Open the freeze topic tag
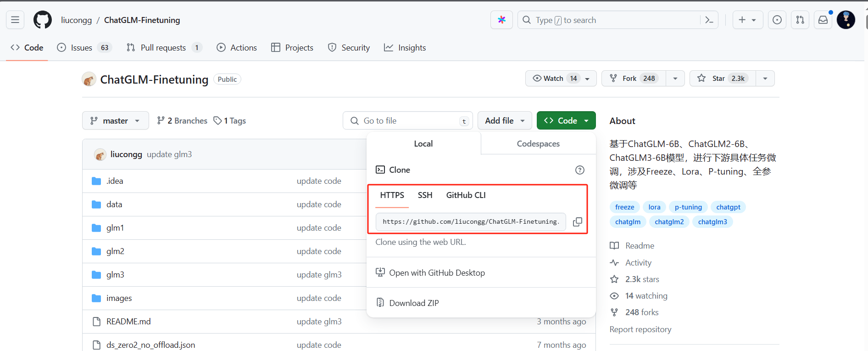 tap(624, 207)
